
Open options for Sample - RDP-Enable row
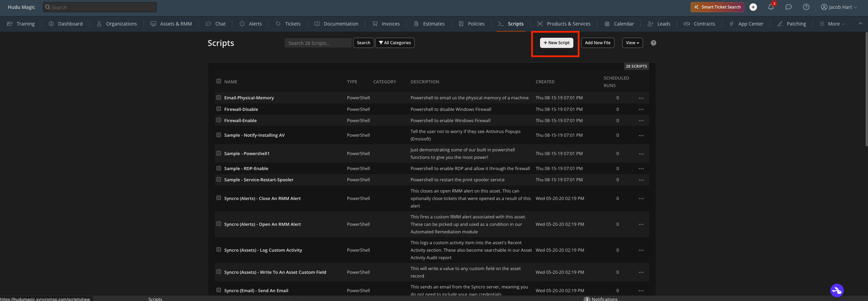tap(641, 169)
